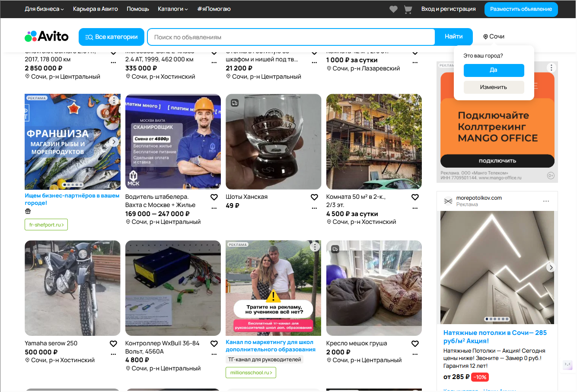Image resolution: width=577 pixels, height=392 pixels.
Task: Click the Разместить объявление button
Action: point(521,9)
